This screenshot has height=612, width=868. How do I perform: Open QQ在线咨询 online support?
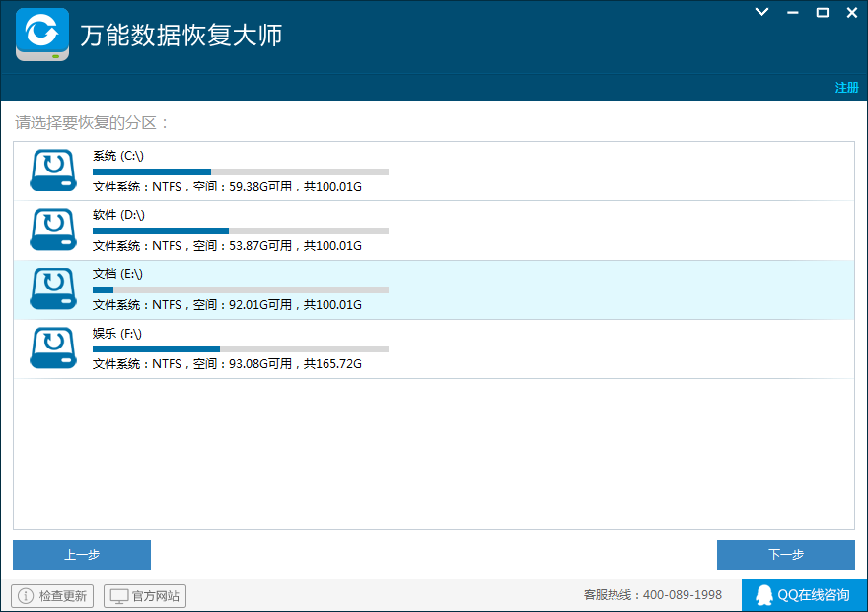pos(804,595)
